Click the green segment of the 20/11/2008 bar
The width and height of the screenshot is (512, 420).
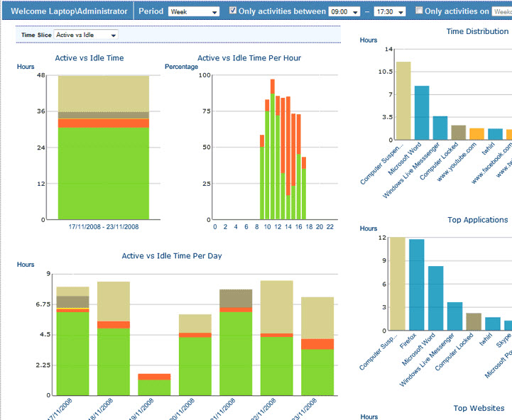pos(195,366)
